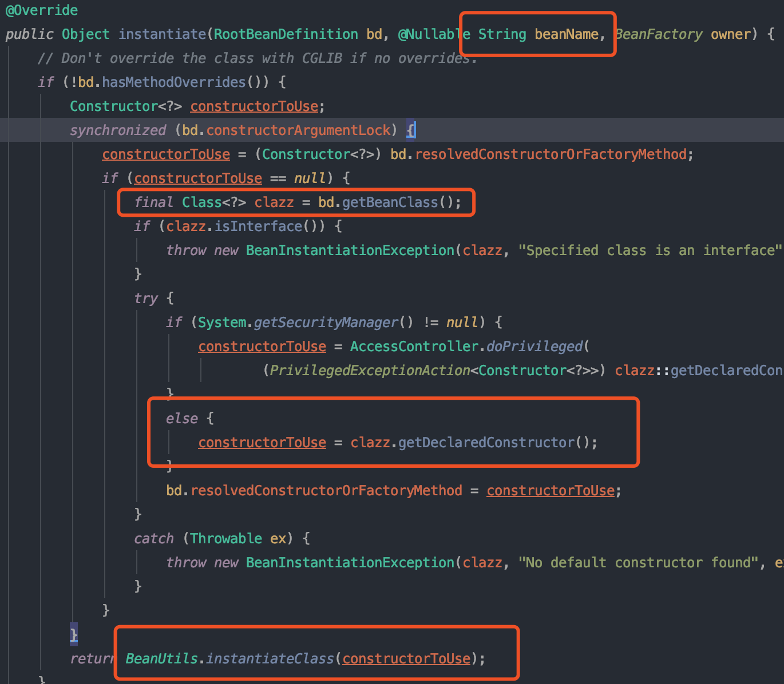The image size is (784, 684).
Task: Click the 'catch' keyword
Action: tap(153, 539)
